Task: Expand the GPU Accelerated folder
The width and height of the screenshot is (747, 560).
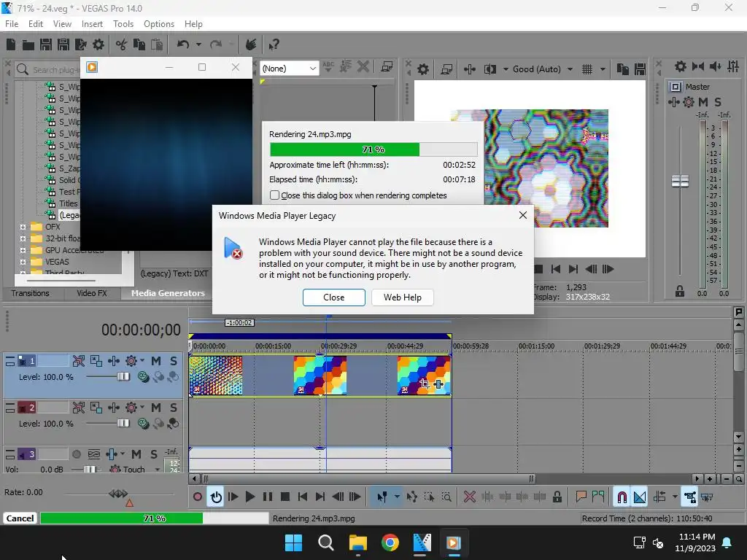Action: (23, 251)
